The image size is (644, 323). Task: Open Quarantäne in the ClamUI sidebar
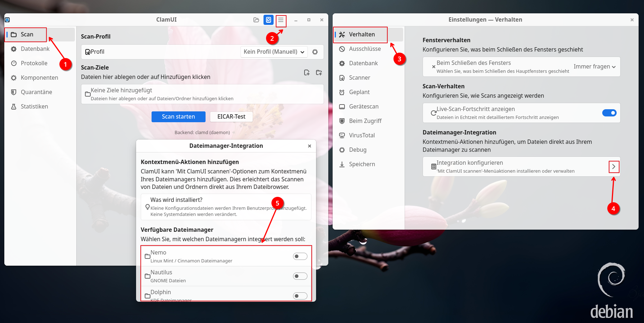pos(36,92)
